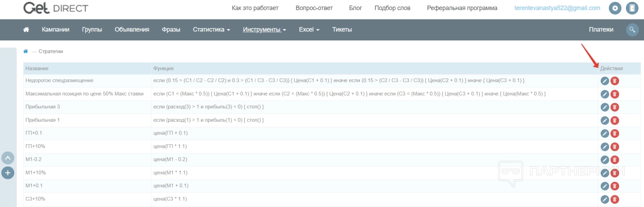The image size is (644, 207).
Task: Delete the Недорогое спецразмещение strategy
Action: coord(615,81)
